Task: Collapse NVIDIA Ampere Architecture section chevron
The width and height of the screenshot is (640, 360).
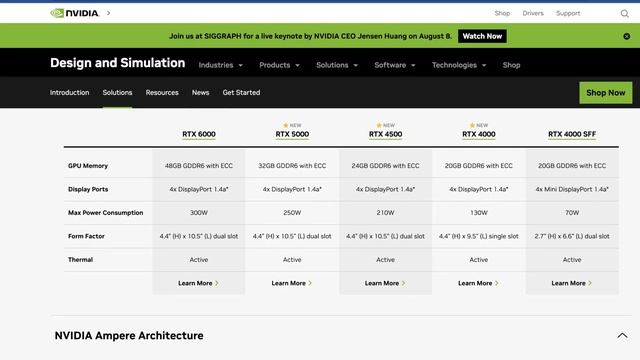Action: tap(622, 336)
